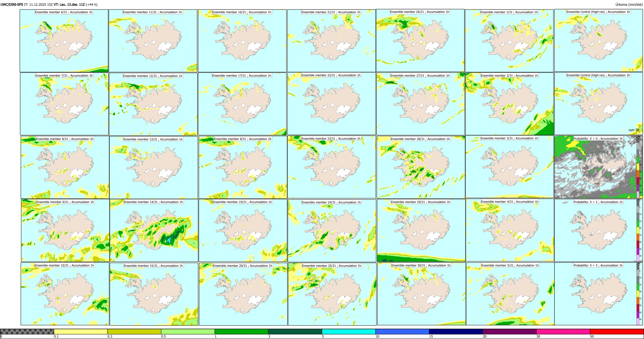Select the Ensemble member 21/31 map
The height and width of the screenshot is (339, 644).
pos(331,41)
